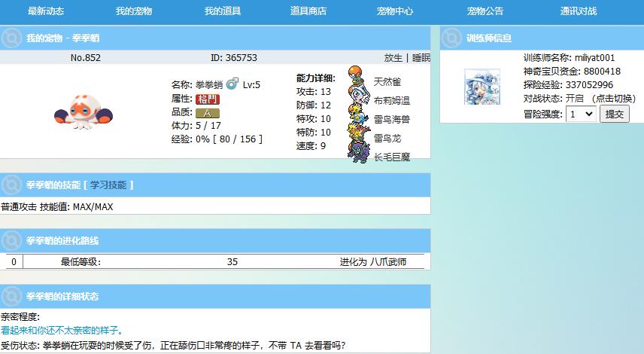Click the 放生 release link

[393, 57]
